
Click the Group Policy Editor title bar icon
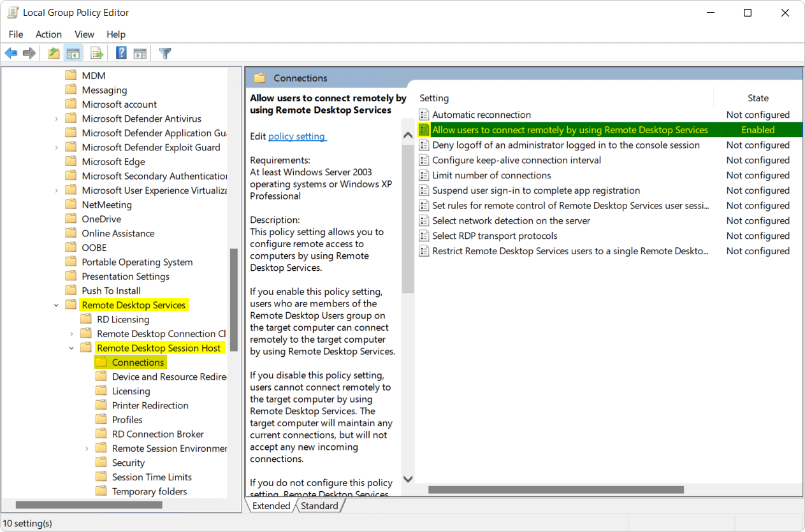coord(13,12)
